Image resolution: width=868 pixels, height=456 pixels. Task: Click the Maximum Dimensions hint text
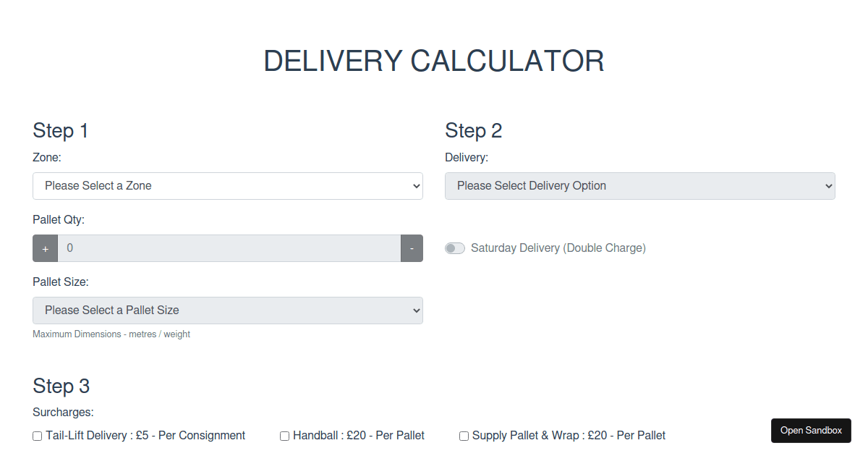click(111, 334)
